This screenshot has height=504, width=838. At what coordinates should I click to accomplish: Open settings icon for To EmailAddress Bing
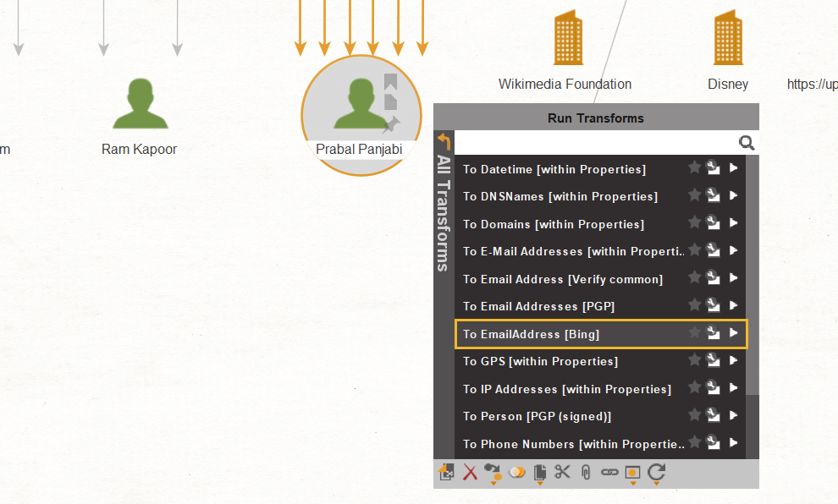[x=713, y=332]
